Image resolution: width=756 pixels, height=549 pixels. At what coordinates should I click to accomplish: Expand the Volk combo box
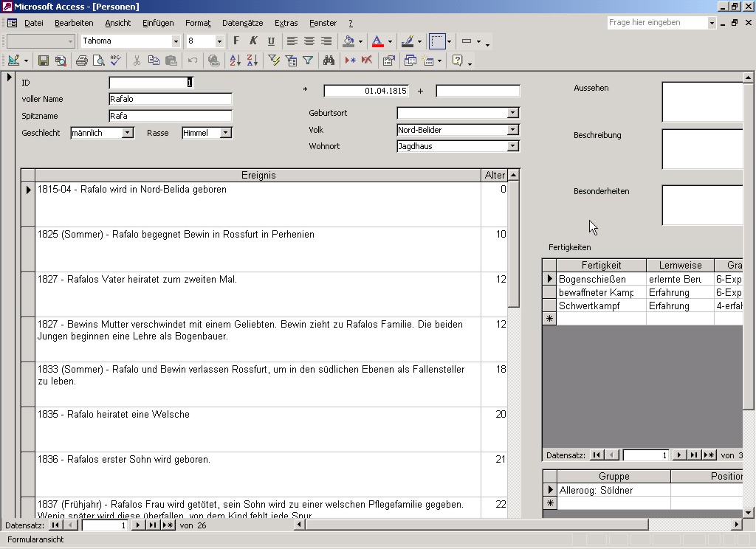pyautogui.click(x=512, y=130)
